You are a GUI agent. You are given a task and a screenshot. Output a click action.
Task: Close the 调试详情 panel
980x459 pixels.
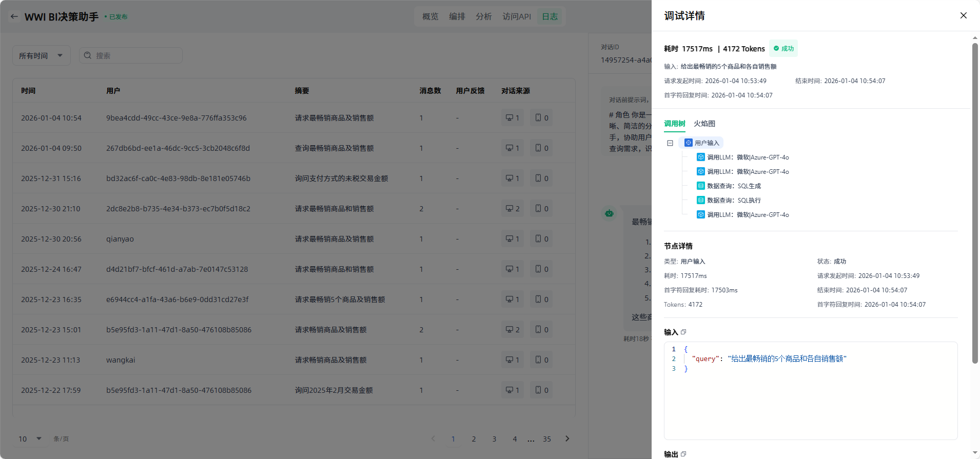[963, 15]
